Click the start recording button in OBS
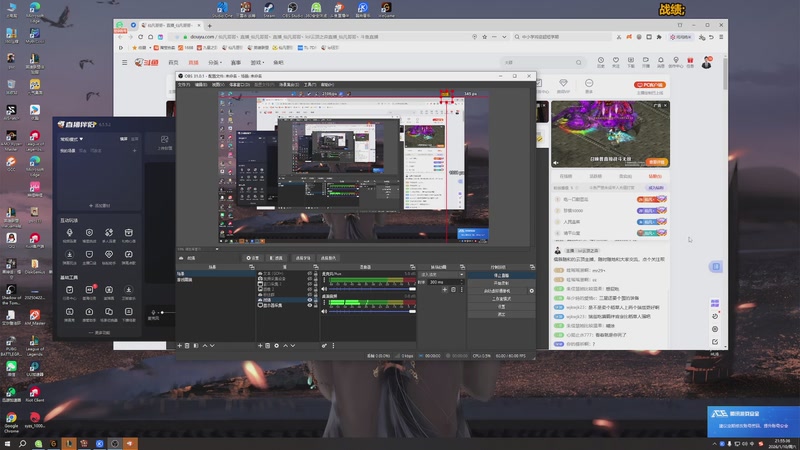The width and height of the screenshot is (800, 450). pyautogui.click(x=500, y=283)
